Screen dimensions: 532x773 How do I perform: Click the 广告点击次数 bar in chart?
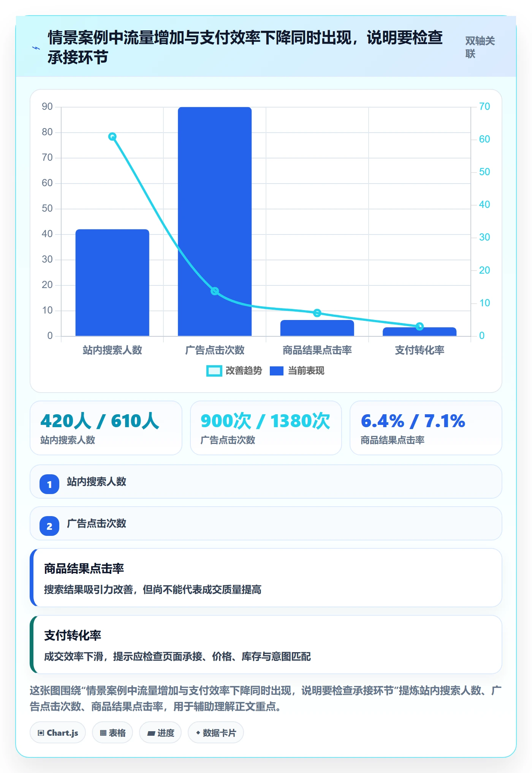(x=215, y=222)
